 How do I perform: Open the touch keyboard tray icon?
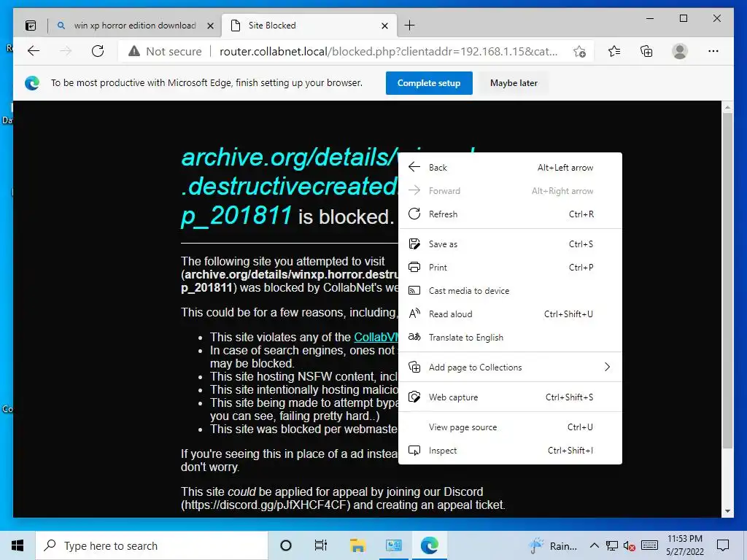649,545
